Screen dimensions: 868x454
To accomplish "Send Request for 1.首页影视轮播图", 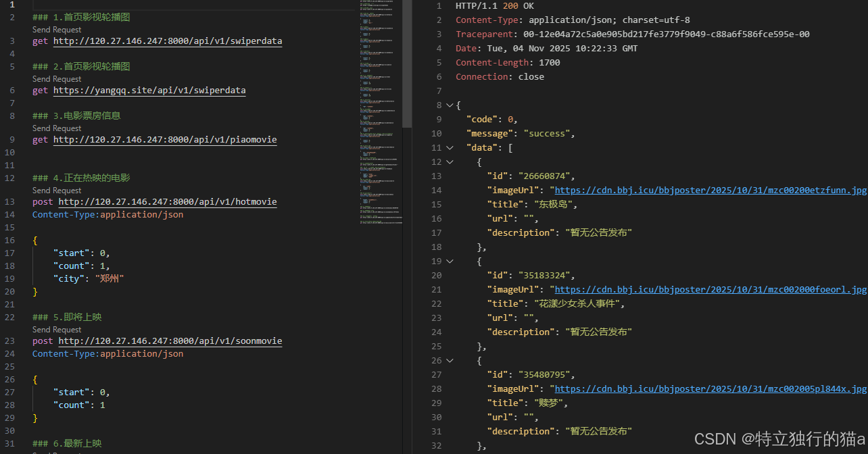I will (57, 30).
